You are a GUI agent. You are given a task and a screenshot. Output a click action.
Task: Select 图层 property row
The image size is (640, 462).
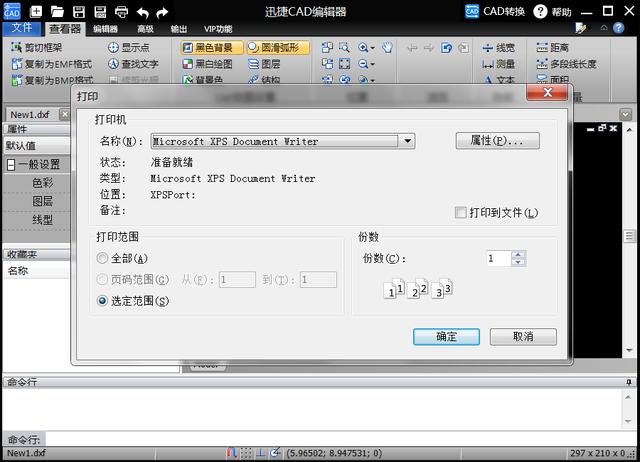37,201
